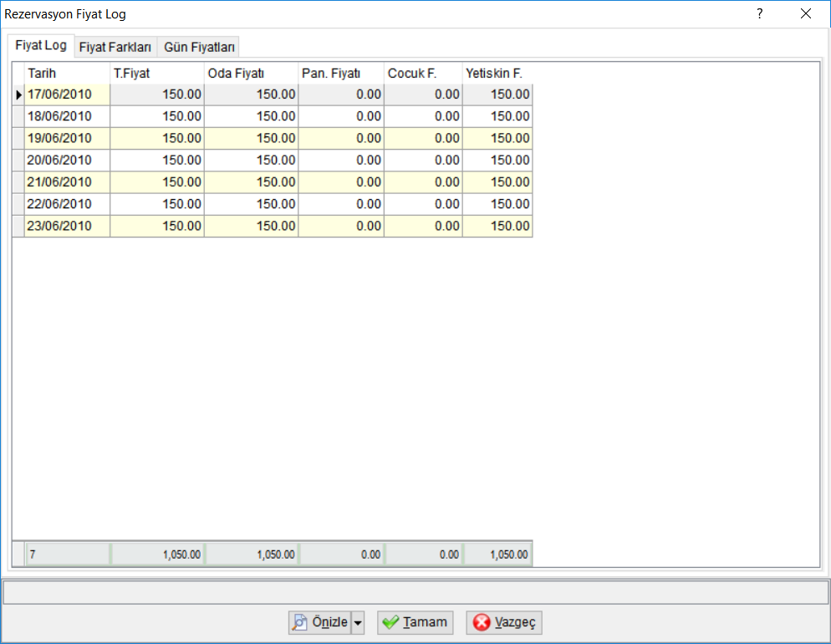Click the row selector for 23/06/2010
Viewport: 831px width, 644px height.
[x=18, y=226]
